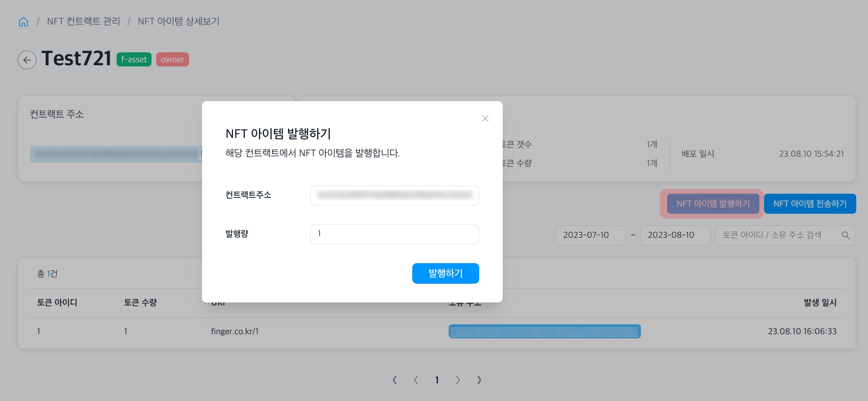Click the owner red badge
The width and height of the screenshot is (868, 401).
[172, 59]
